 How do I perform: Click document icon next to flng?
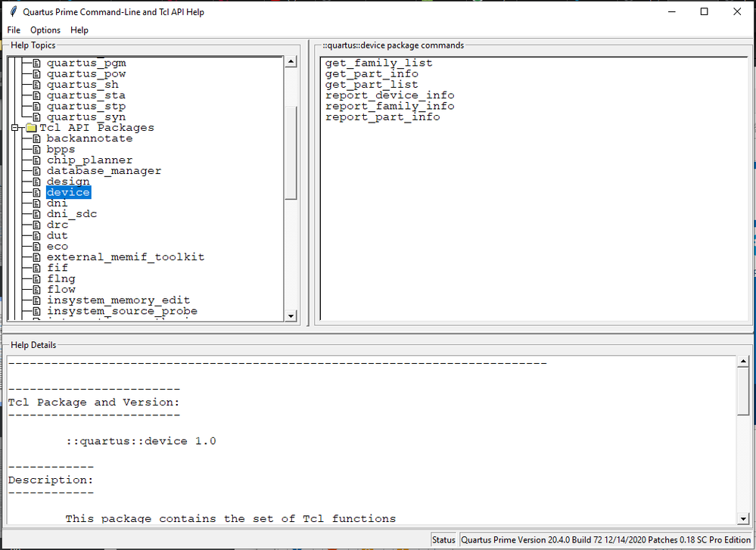click(36, 278)
